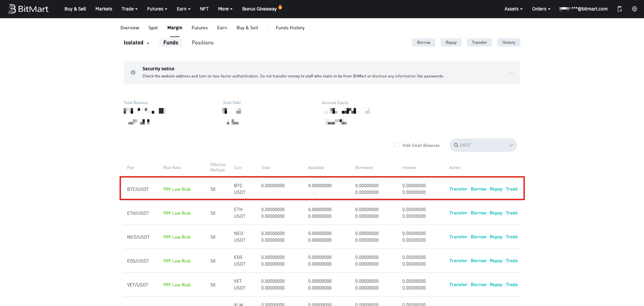Switch to Overview assets tab
Image resolution: width=644 pixels, height=306 pixels.
point(129,28)
